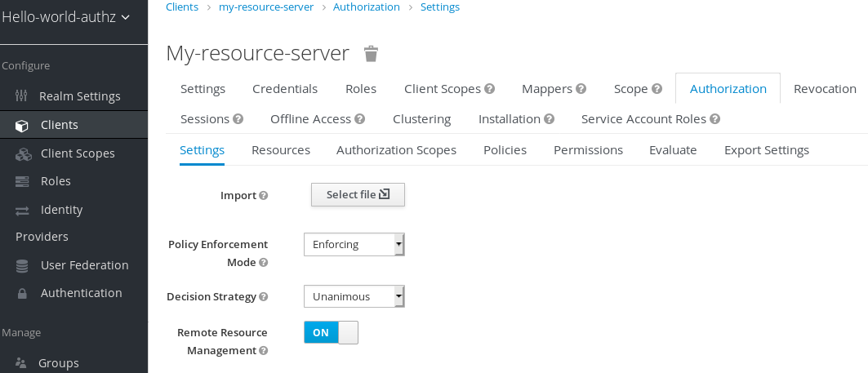Click Authentication lock icon

click(x=22, y=293)
